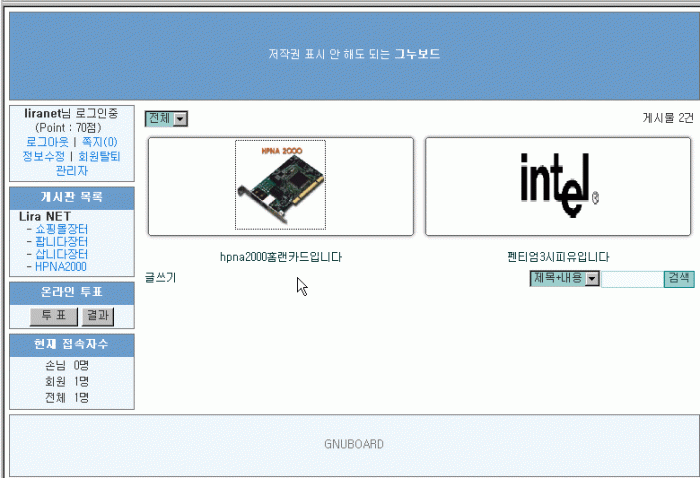Screen dimensions: 700x478
Task: Click the 로그아웃 logout link
Action: coord(47,142)
